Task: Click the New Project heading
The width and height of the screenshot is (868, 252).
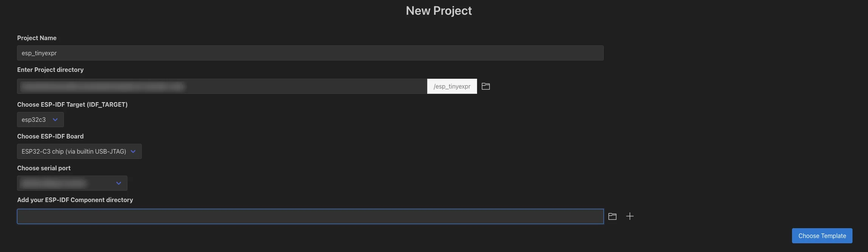Action: pyautogui.click(x=438, y=10)
